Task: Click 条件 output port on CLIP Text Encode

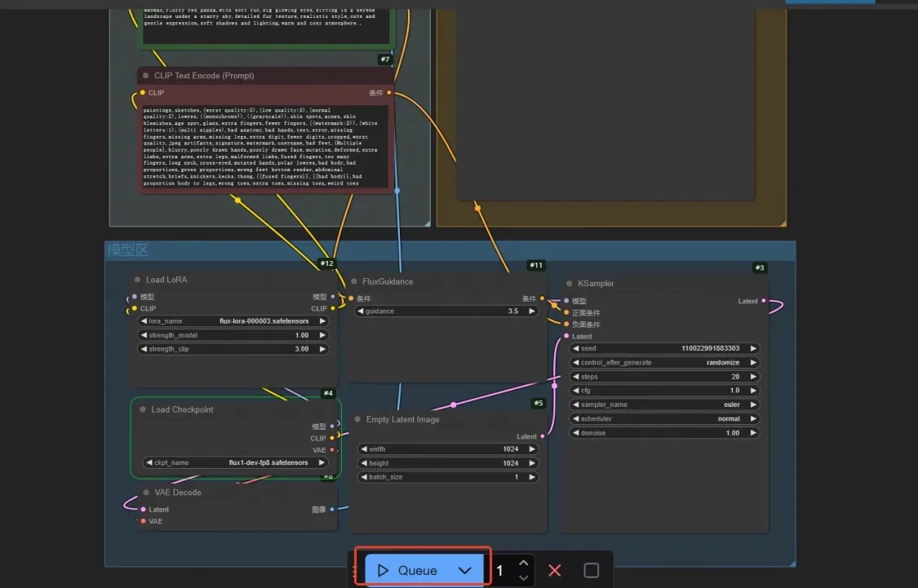Action: tap(388, 92)
